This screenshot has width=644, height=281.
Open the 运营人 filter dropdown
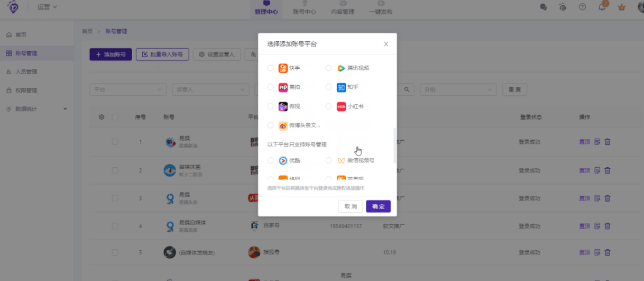[x=210, y=89]
